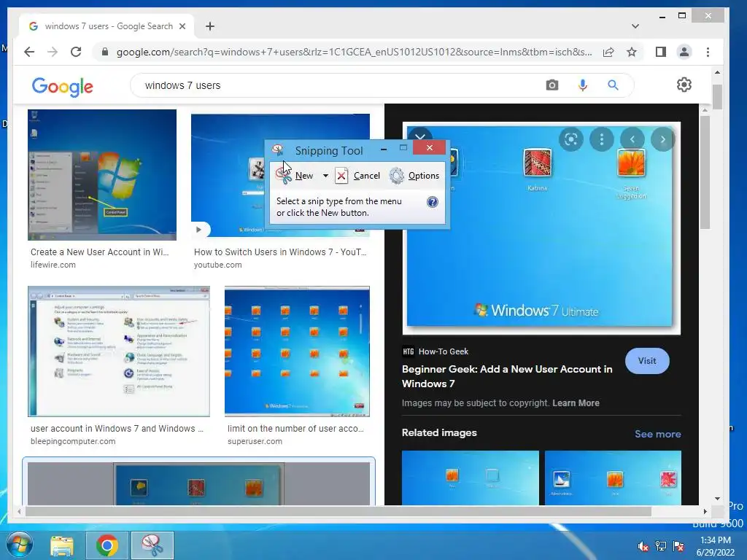747x560 pixels.
Task: Open first related image thumbnail
Action: point(471,478)
